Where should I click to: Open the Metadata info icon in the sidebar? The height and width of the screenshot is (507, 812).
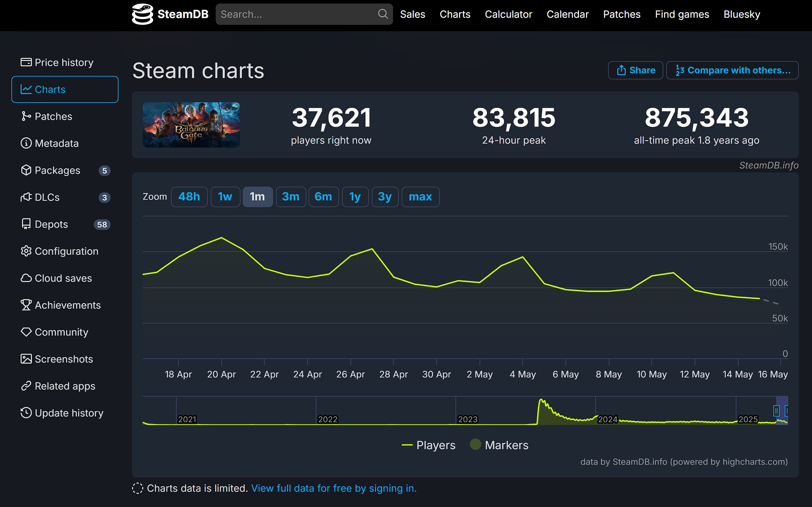26,143
